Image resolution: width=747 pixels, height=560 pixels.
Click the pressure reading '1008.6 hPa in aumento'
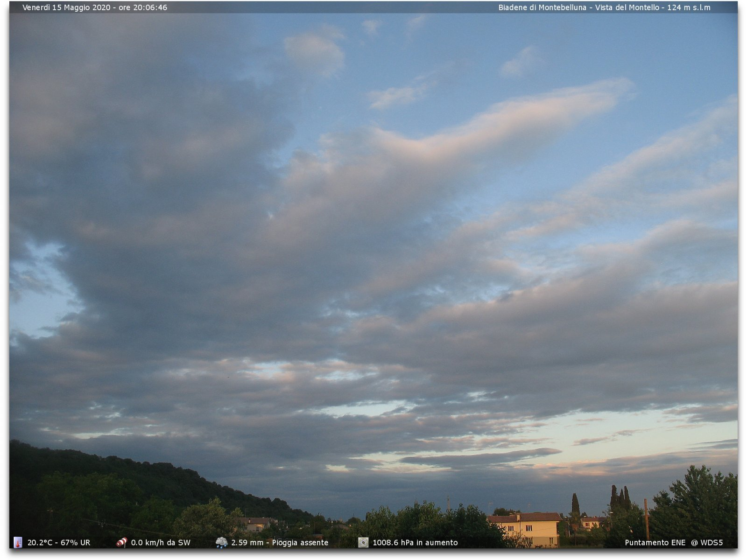tap(415, 543)
